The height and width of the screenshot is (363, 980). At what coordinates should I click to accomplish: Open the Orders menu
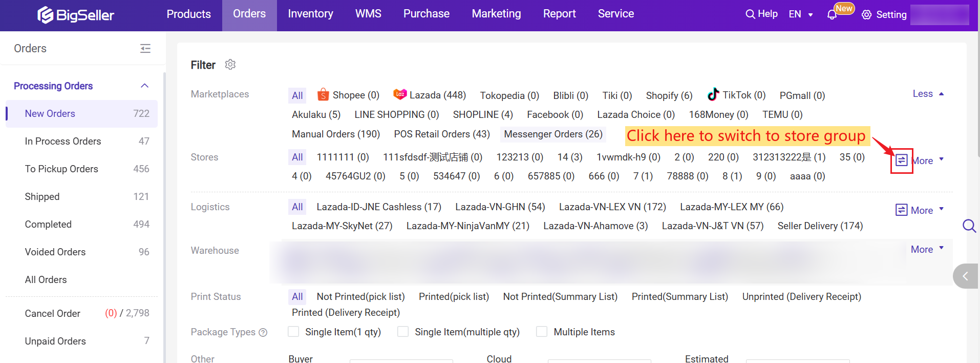tap(249, 14)
